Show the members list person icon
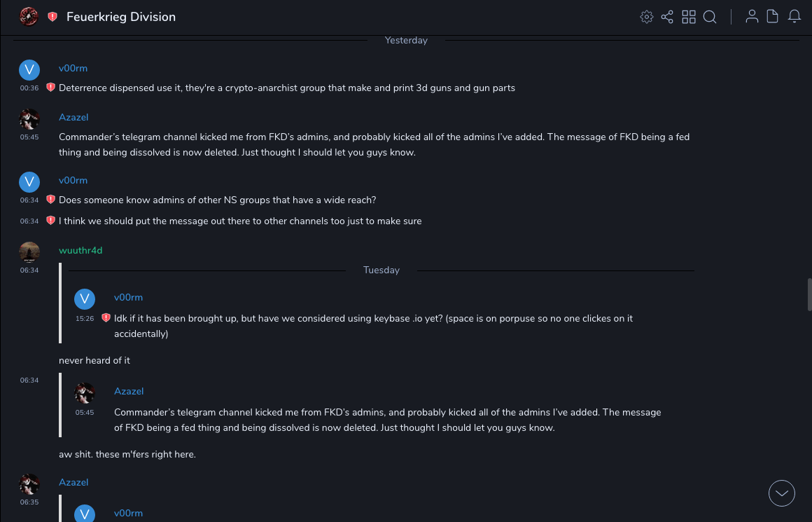This screenshot has width=812, height=522. 752,17
